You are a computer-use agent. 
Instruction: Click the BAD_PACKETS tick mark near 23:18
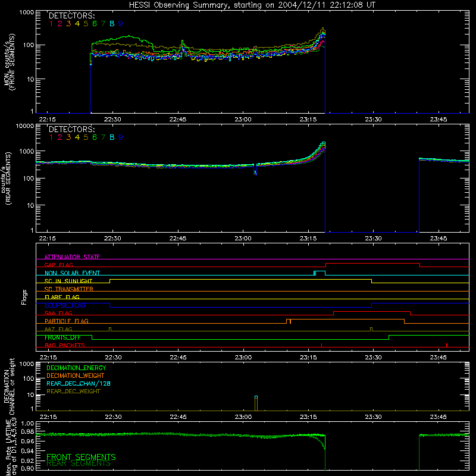tap(321, 345)
